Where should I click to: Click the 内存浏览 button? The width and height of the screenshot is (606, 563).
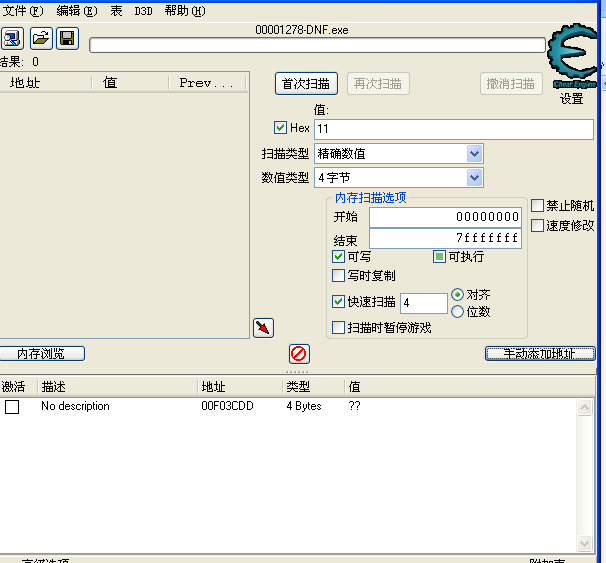point(42,354)
